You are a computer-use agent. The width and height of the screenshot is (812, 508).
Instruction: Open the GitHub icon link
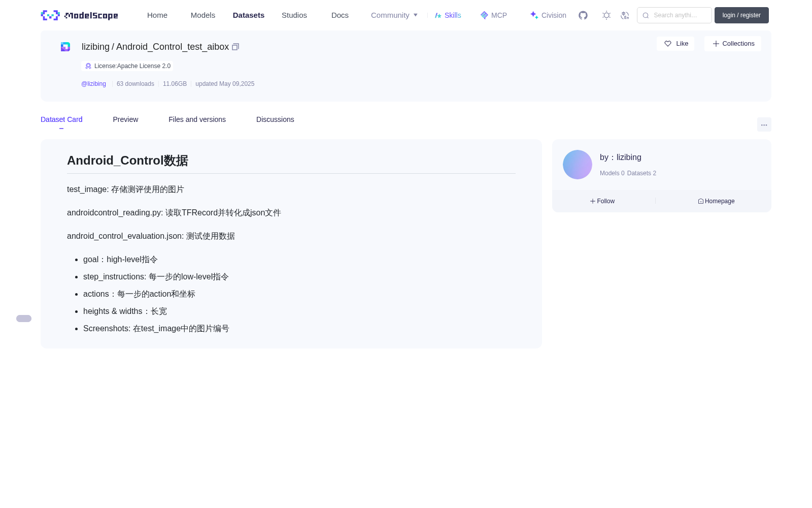583,15
